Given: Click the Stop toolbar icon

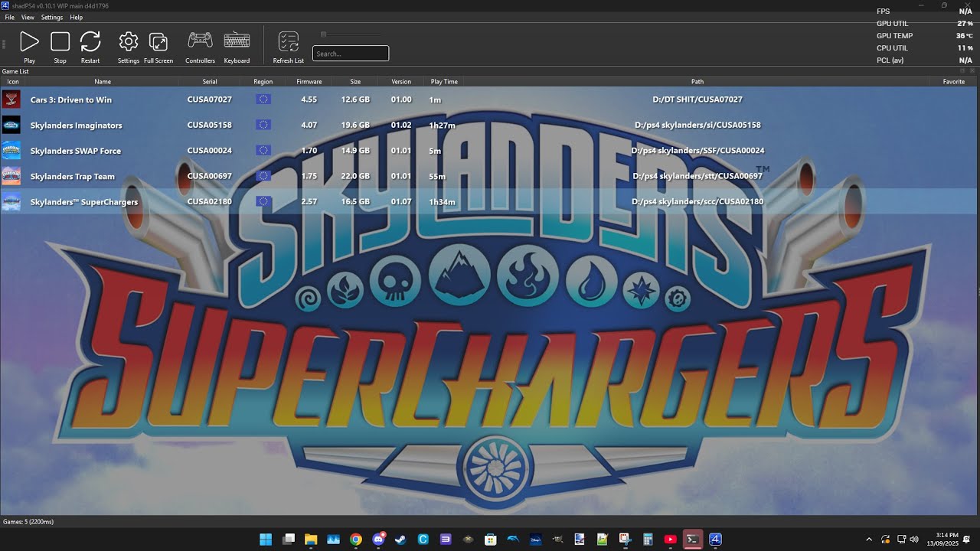Looking at the screenshot, I should 60,41.
